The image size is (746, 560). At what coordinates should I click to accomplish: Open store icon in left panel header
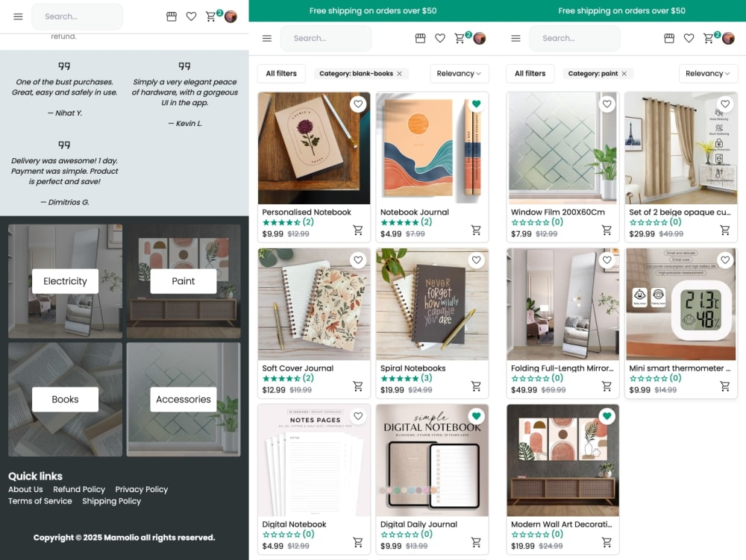pyautogui.click(x=172, y=16)
